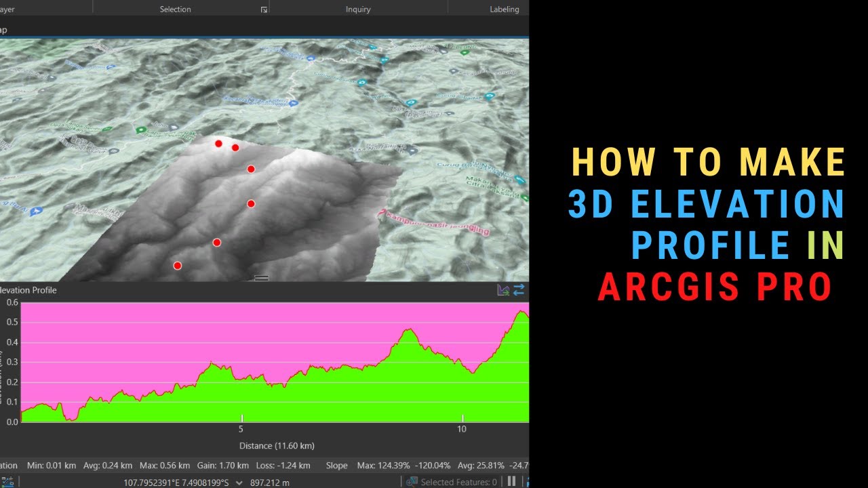The width and height of the screenshot is (868, 488).
Task: Click the 0.4 value on elevation axis
Action: (x=12, y=342)
